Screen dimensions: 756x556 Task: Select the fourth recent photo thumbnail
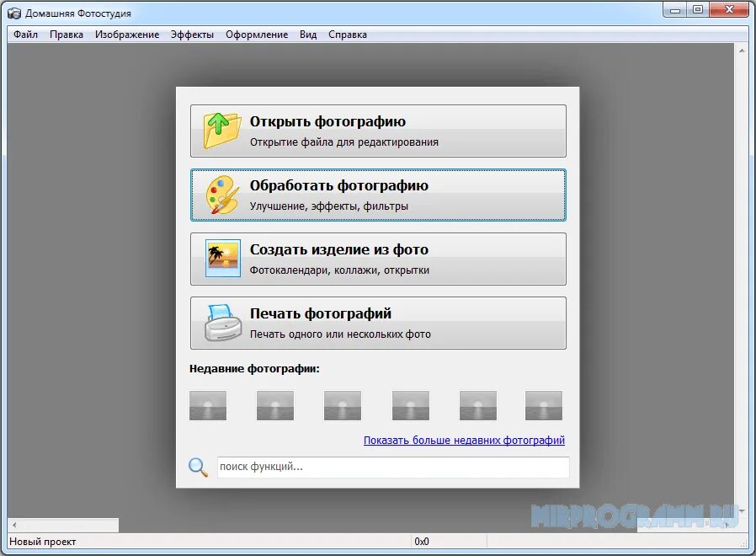coord(411,405)
